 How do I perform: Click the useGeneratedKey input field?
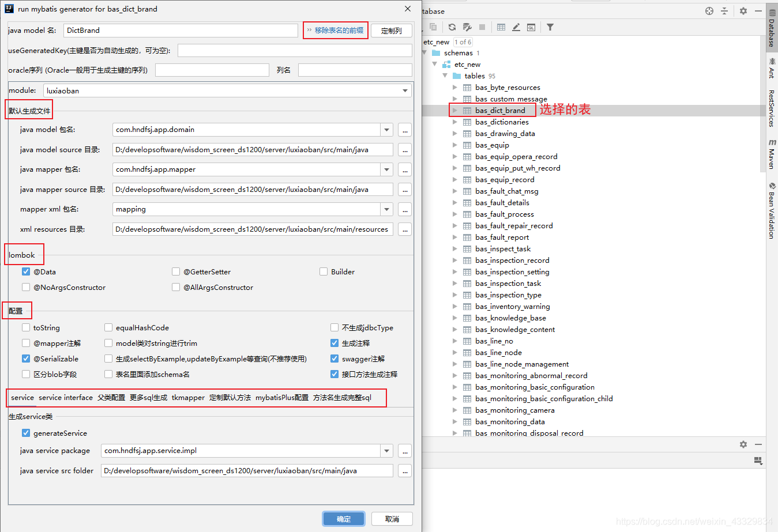(x=295, y=50)
